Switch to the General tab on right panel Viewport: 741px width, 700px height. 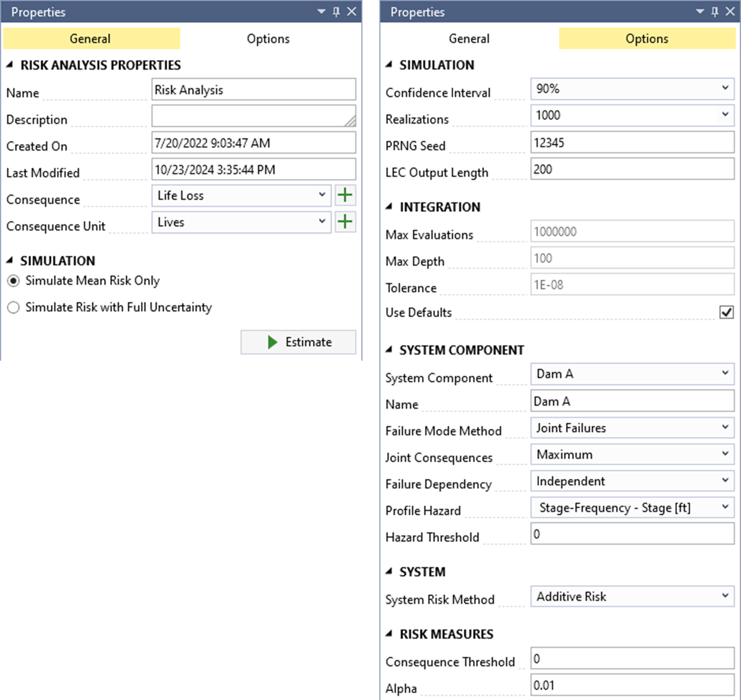click(468, 38)
